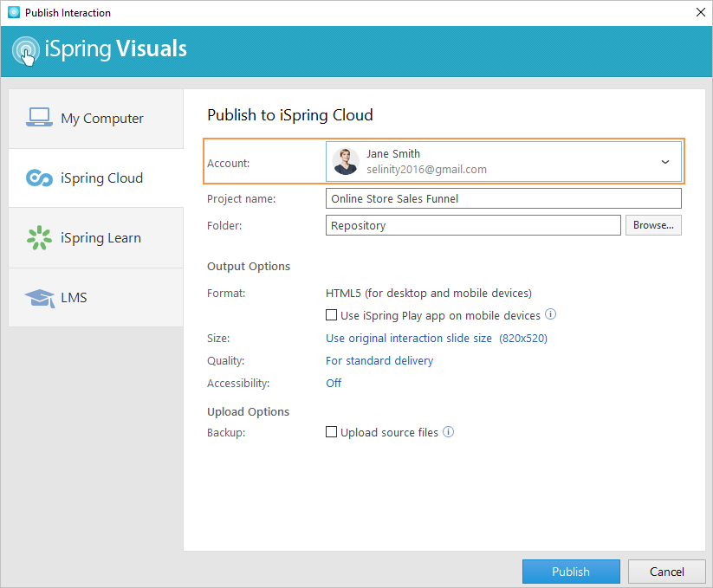713x588 pixels.
Task: Enable Use iSpring Play app checkbox
Action: point(331,315)
